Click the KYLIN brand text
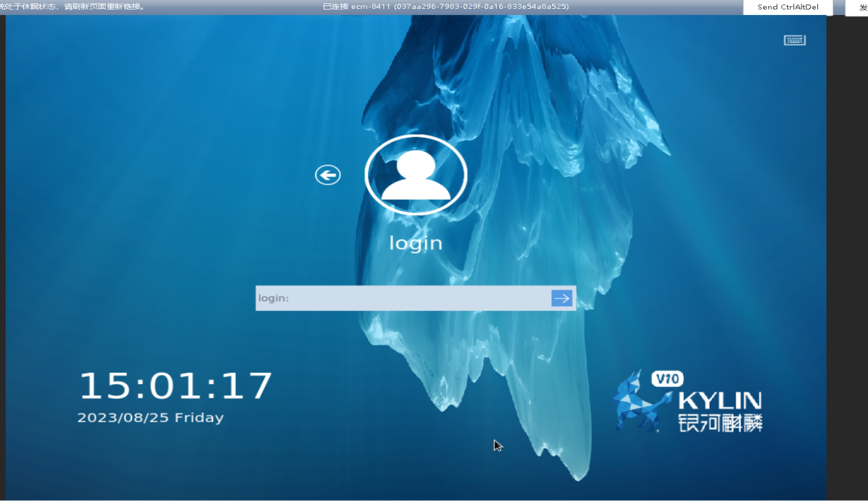The width and height of the screenshot is (868, 501). tap(719, 401)
